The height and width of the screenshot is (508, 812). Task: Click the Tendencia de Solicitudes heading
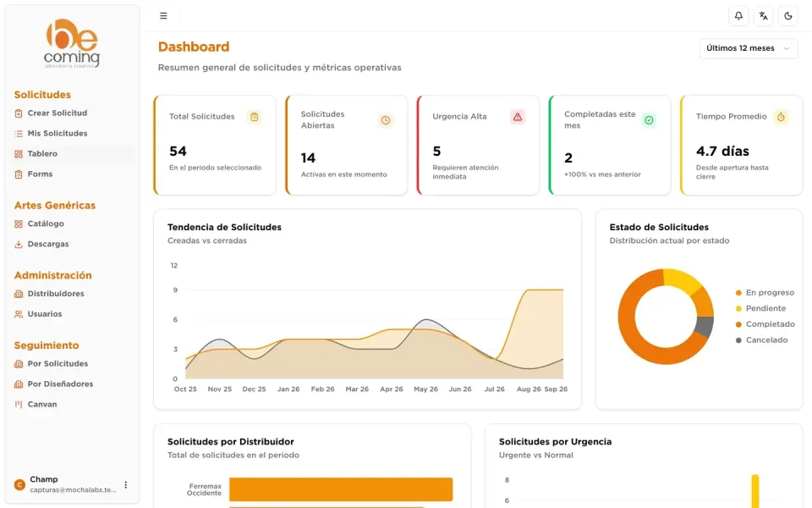[224, 227]
